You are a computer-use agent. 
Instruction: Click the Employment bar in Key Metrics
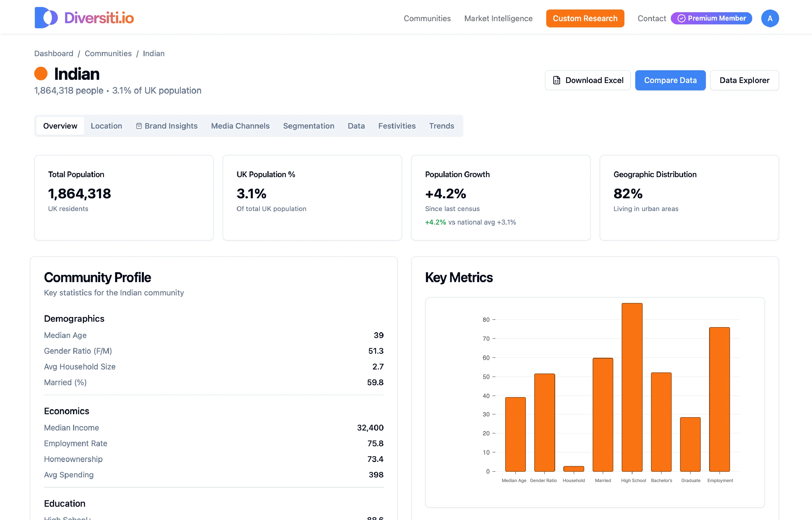click(719, 399)
